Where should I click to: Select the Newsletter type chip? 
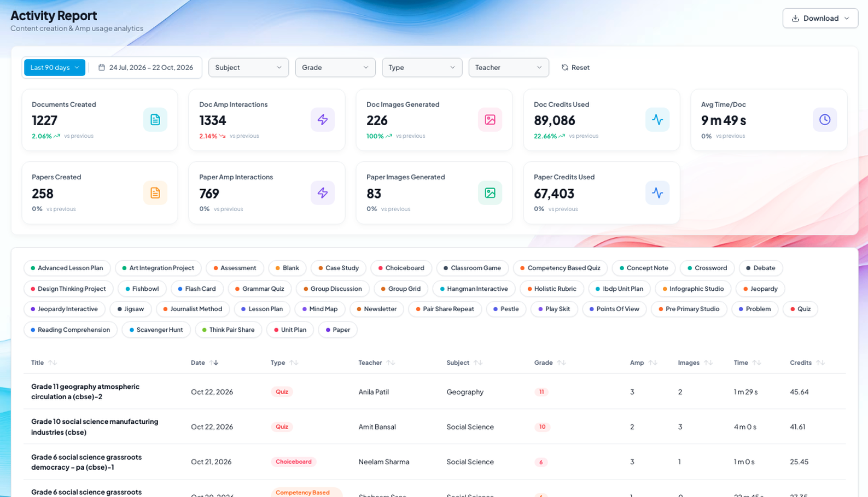pos(377,309)
